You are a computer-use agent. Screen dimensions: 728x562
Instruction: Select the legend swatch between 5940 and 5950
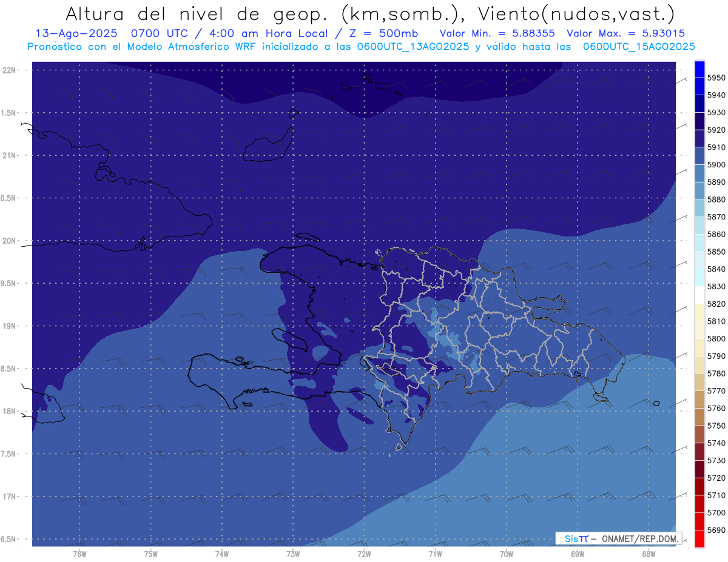pyautogui.click(x=699, y=86)
